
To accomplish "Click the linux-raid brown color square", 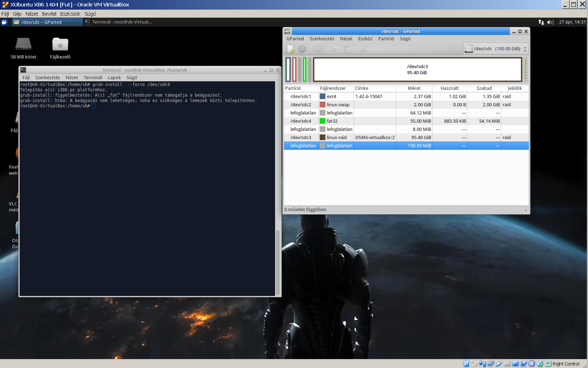I will [x=323, y=137].
